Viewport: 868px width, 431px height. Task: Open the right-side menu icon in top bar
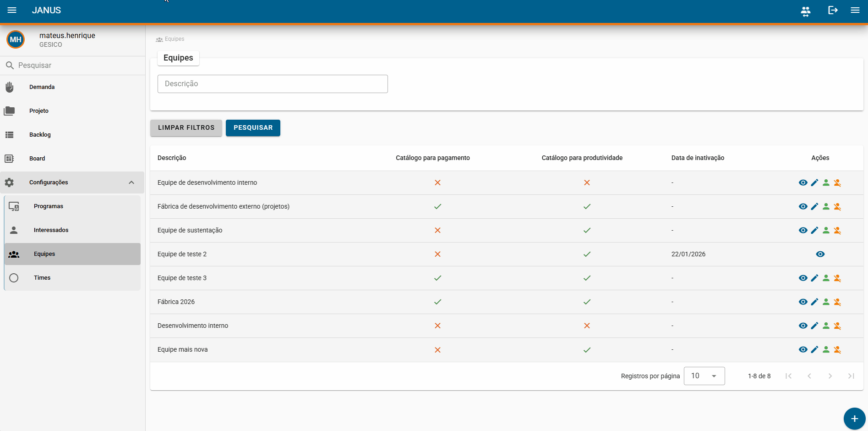click(x=855, y=10)
